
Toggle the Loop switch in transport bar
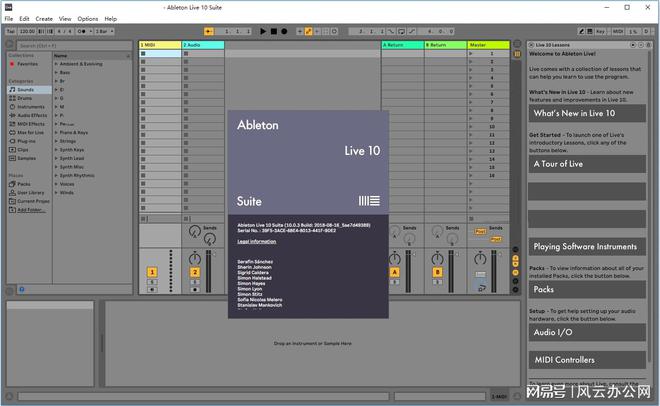coord(401,31)
